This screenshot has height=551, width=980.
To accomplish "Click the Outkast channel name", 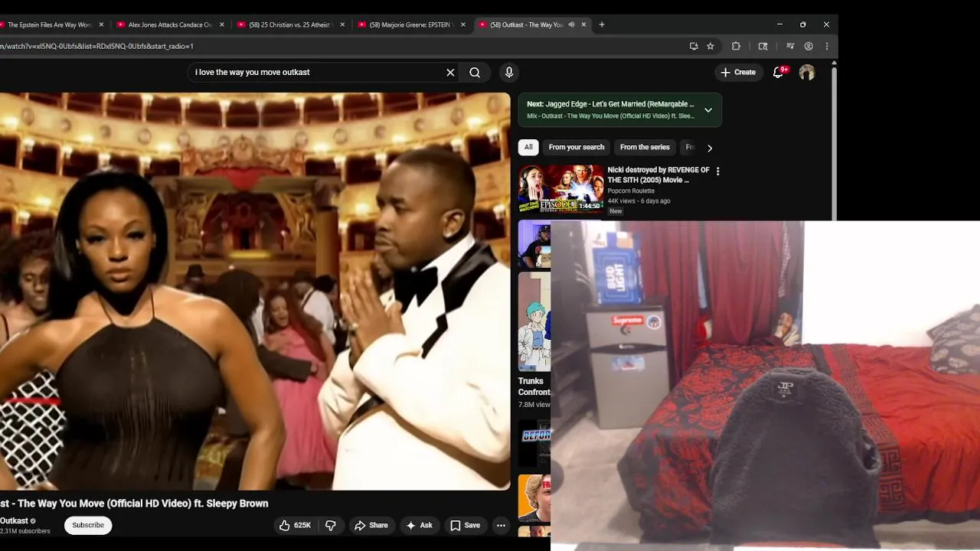I will point(14,520).
